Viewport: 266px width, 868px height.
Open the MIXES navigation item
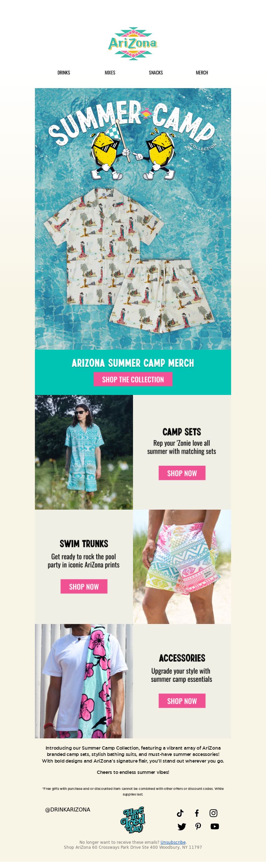pyautogui.click(x=110, y=72)
